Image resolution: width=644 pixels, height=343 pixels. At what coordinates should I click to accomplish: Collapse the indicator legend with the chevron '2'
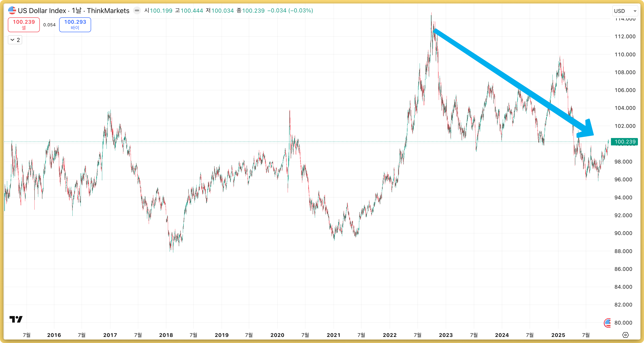pyautogui.click(x=15, y=40)
